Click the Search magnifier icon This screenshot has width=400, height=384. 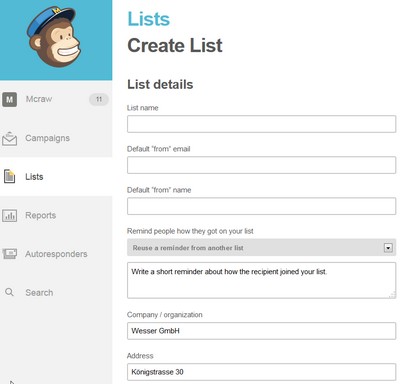9,292
